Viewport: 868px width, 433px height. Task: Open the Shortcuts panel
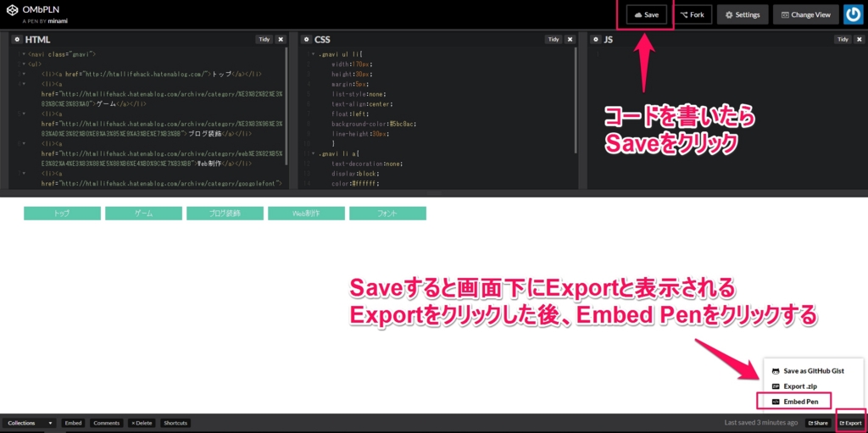coord(176,423)
